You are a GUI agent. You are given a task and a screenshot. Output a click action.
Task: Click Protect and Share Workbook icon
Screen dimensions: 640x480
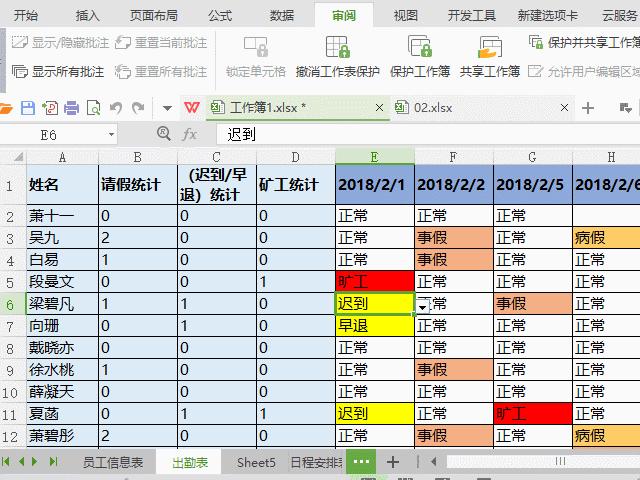click(x=536, y=42)
